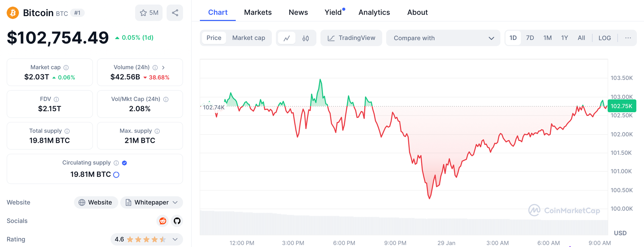The image size is (644, 247).
Task: Click the Bitcoin logo icon
Action: click(x=13, y=13)
